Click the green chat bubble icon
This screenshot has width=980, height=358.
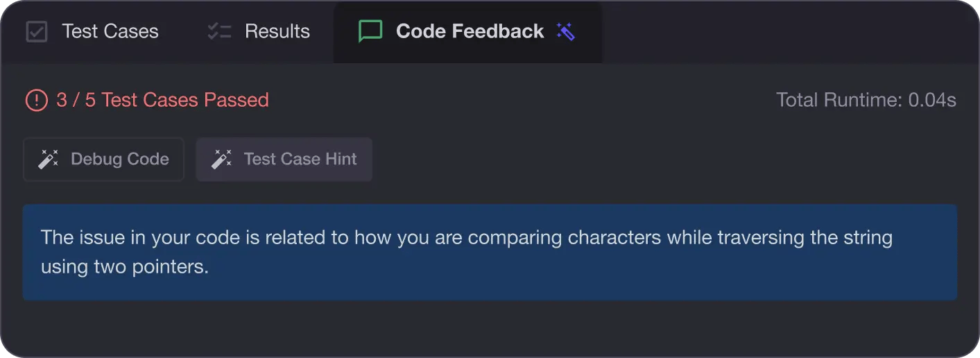pyautogui.click(x=370, y=31)
